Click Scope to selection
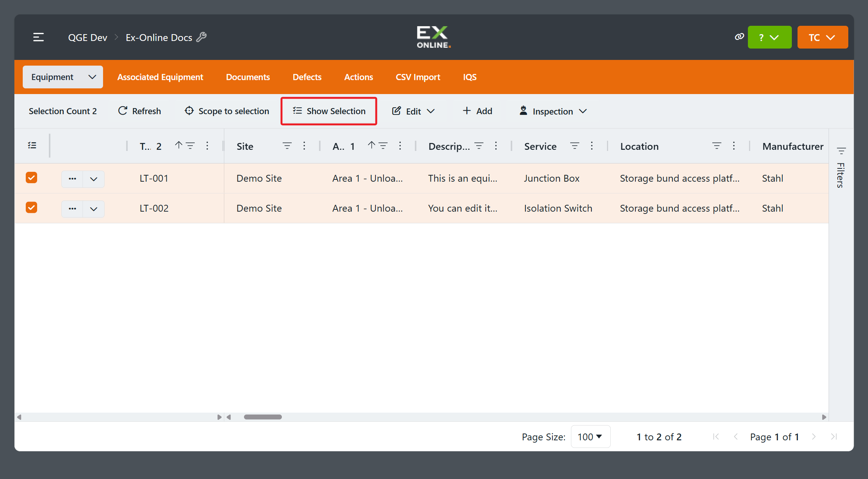The width and height of the screenshot is (868, 479). pos(227,111)
